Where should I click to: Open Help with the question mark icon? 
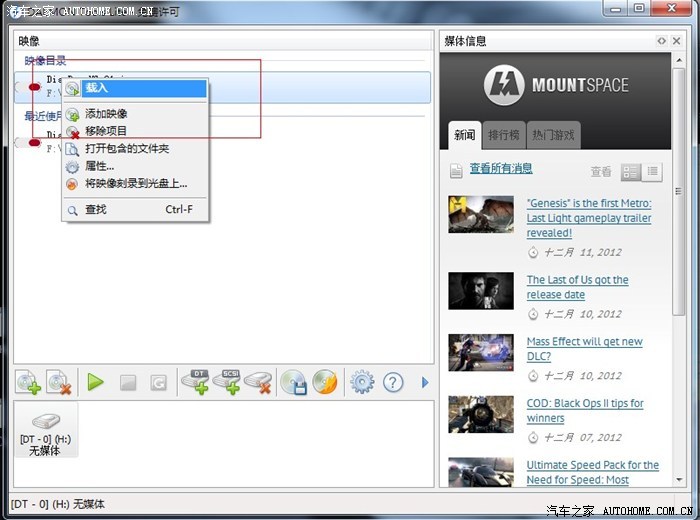(393, 382)
